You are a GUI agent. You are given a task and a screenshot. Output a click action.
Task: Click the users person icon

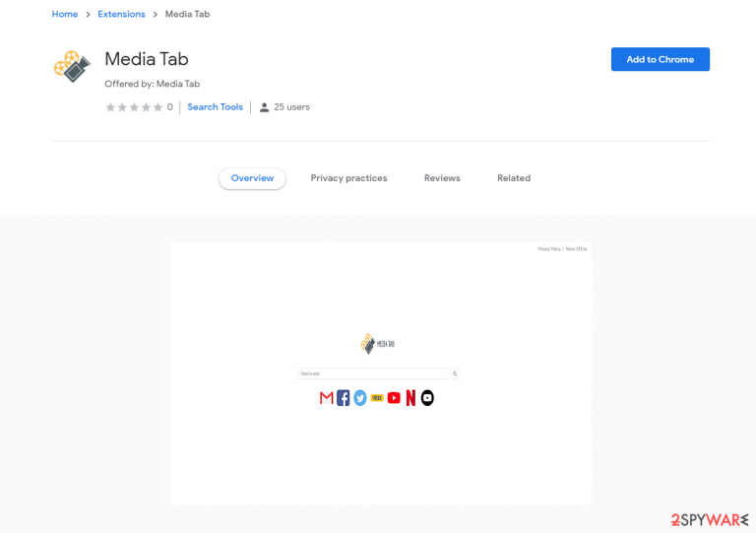pos(264,107)
